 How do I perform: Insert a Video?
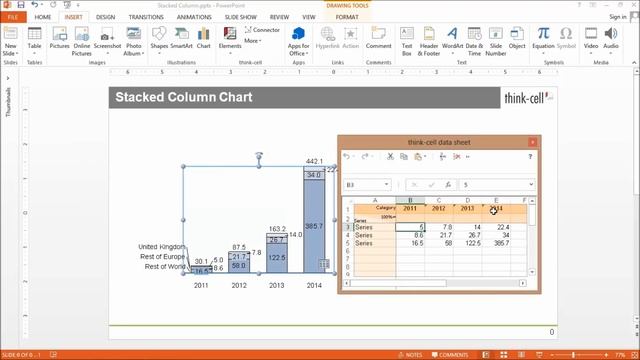(x=591, y=41)
